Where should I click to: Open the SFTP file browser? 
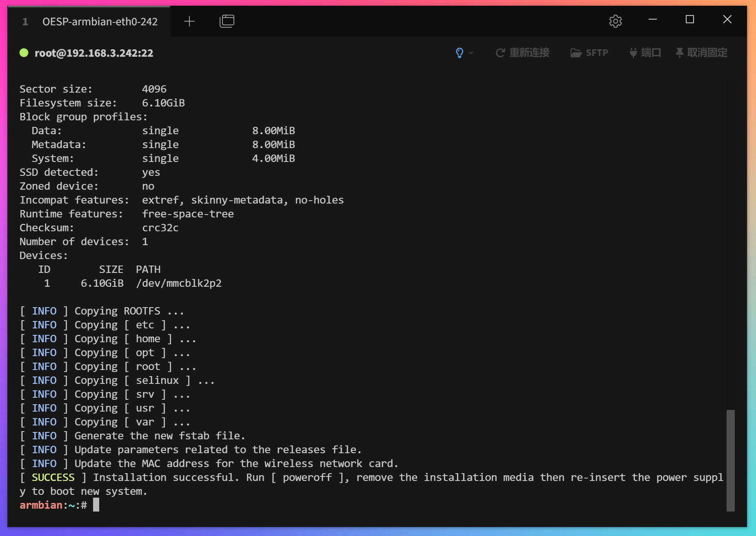589,53
